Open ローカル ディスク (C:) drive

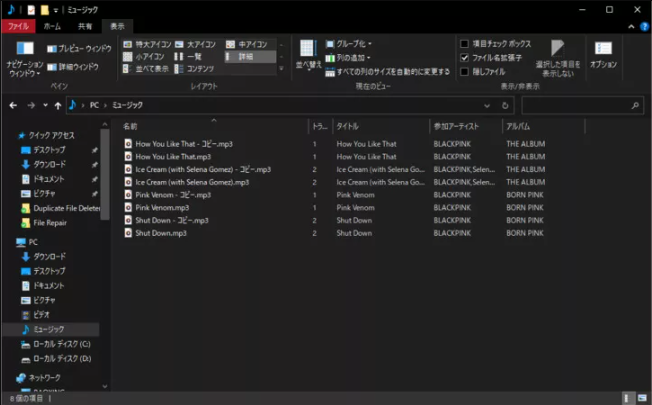coord(56,344)
